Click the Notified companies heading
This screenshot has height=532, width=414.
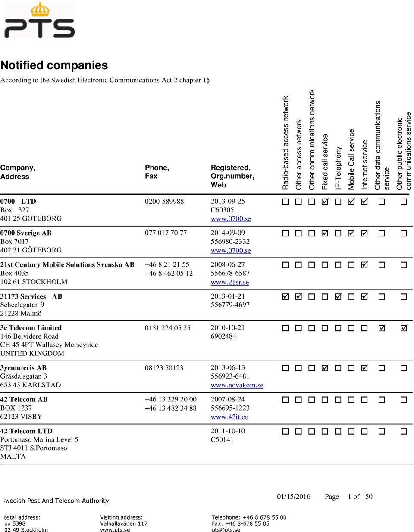click(54, 65)
